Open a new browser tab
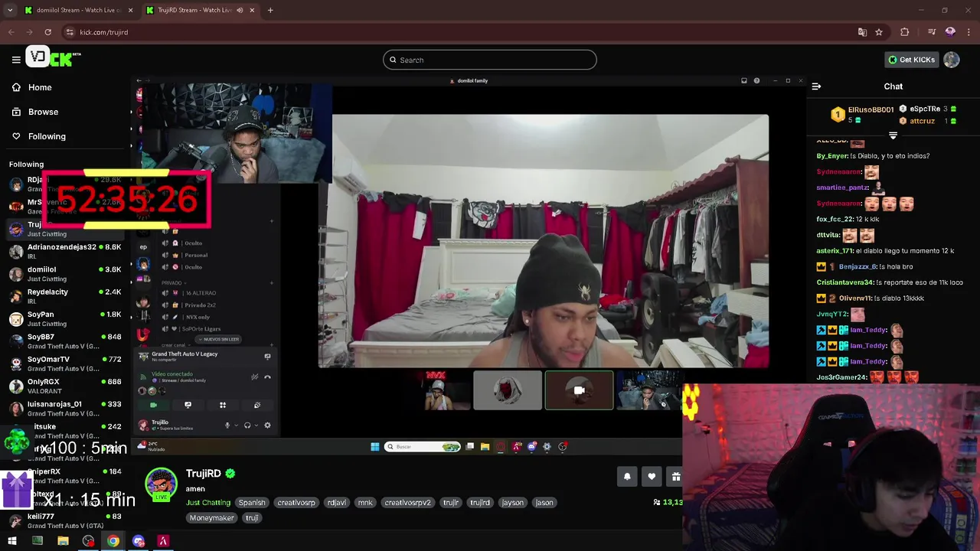The width and height of the screenshot is (980, 551). point(270,10)
